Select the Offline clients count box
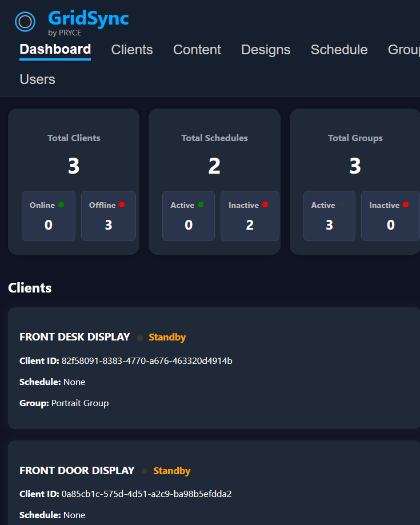The height and width of the screenshot is (525, 420). click(109, 216)
